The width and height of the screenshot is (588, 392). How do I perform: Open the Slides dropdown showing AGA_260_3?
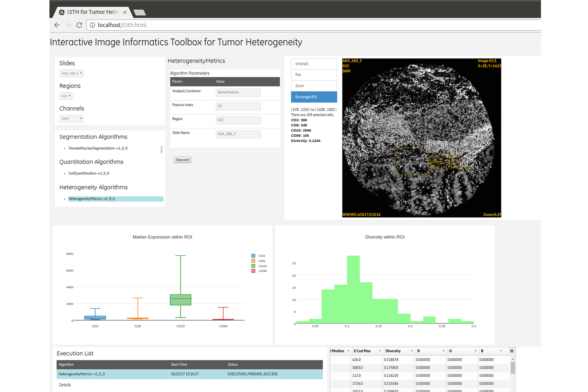click(71, 73)
